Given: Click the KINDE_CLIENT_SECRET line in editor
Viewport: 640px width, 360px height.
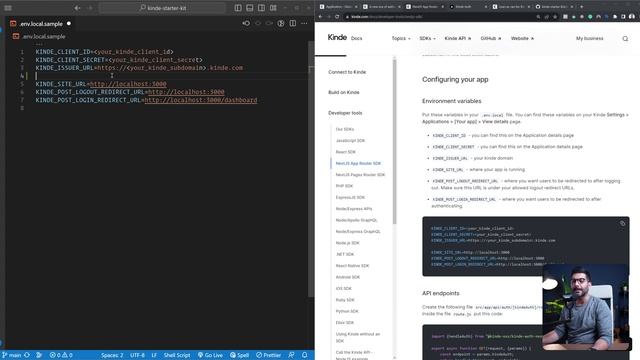Looking at the screenshot, I should point(119,60).
